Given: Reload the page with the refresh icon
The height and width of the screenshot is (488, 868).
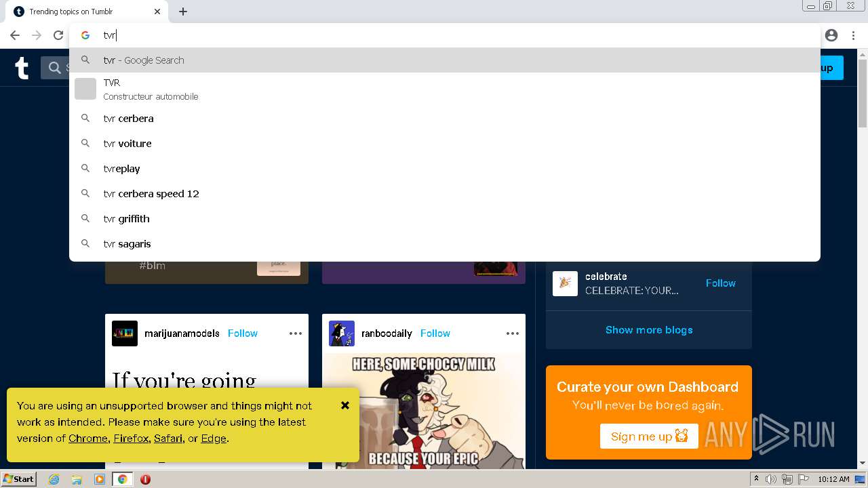Looking at the screenshot, I should tap(58, 35).
